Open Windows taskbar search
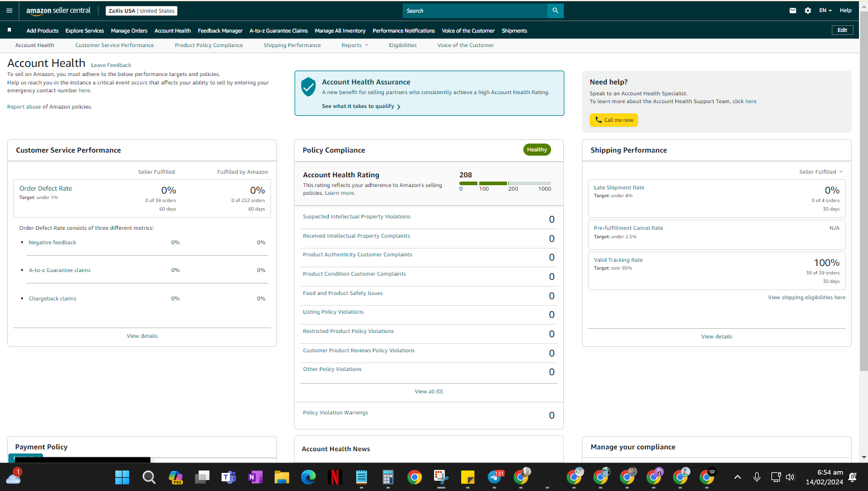868x491 pixels. [148, 478]
